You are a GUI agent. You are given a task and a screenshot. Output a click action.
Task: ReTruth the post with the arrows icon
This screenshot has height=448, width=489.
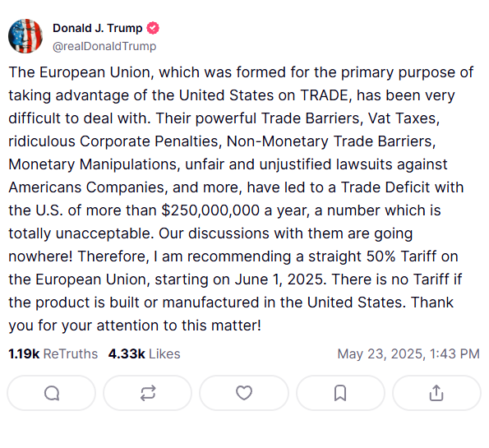pos(147,393)
